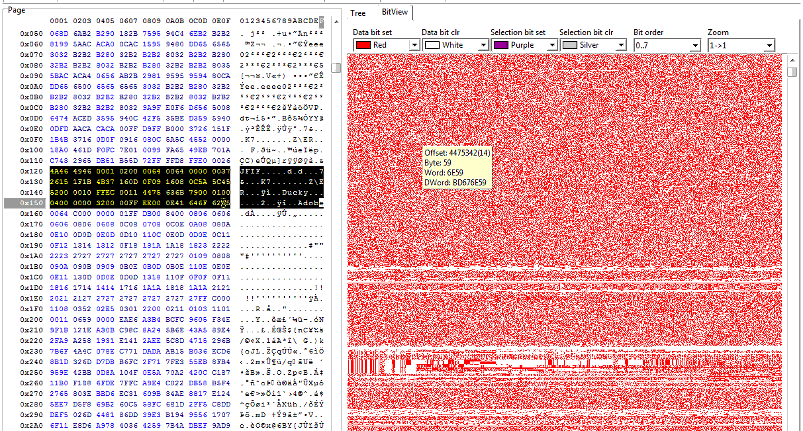
Task: Click hex word 068D in row 0x050
Action: 58,33
